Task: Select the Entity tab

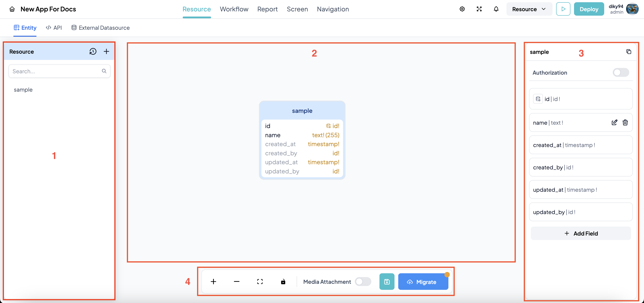Action: 25,28
